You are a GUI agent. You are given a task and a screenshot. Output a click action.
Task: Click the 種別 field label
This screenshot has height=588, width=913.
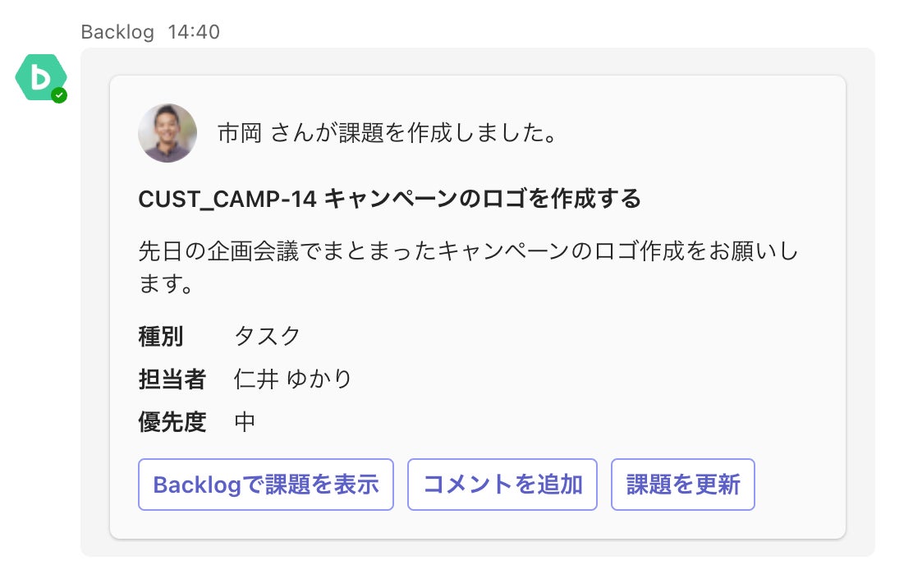tap(161, 336)
